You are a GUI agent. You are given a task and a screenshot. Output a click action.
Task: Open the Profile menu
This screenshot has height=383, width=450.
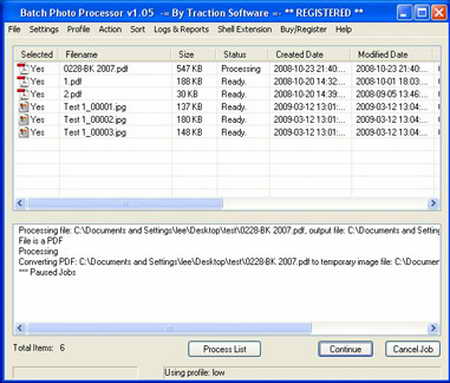click(x=78, y=29)
